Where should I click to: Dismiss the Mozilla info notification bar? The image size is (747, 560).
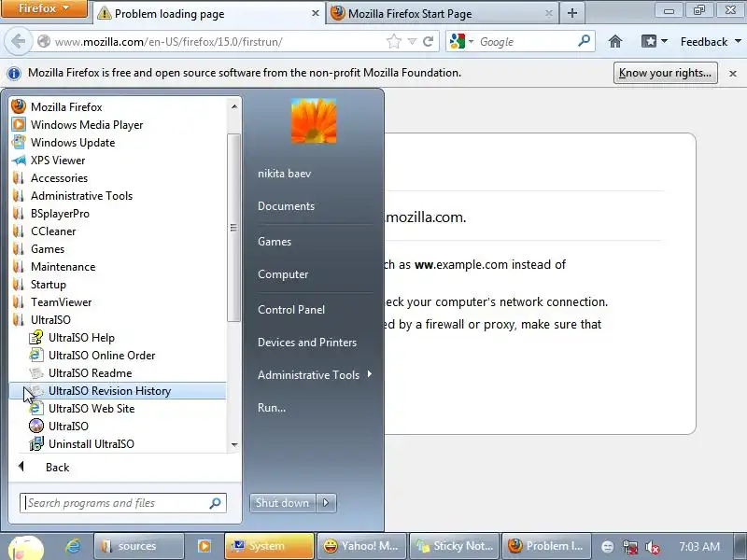(x=733, y=74)
